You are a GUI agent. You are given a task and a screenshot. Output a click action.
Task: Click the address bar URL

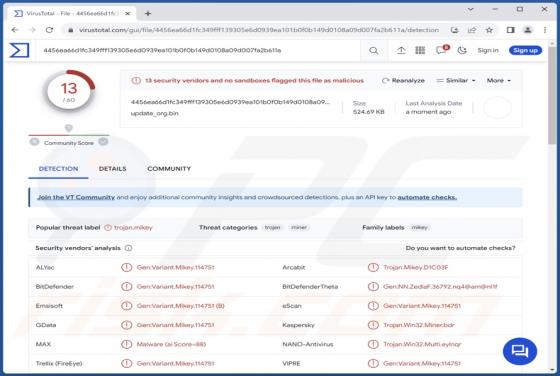[259, 30]
